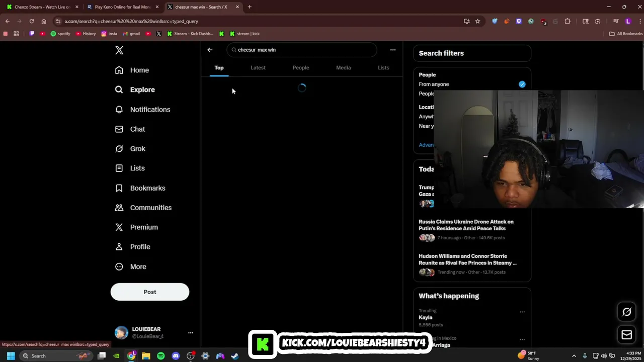Click the white Post button

coord(150,292)
